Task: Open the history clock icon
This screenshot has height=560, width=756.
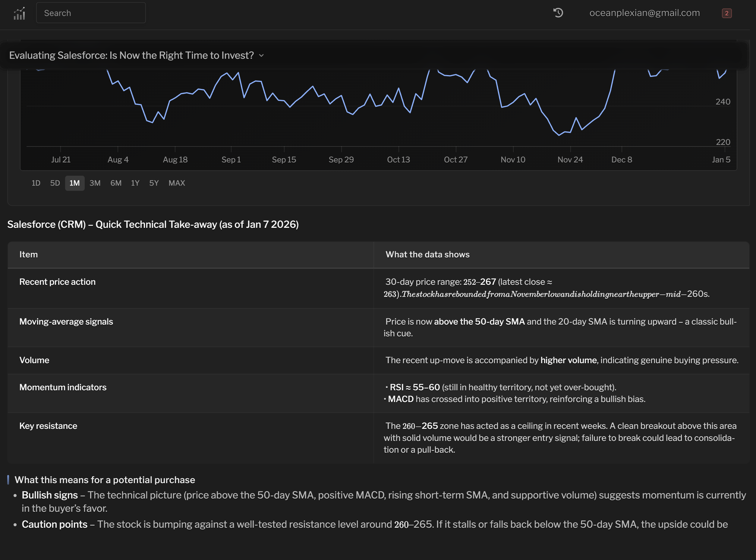Action: (x=558, y=13)
